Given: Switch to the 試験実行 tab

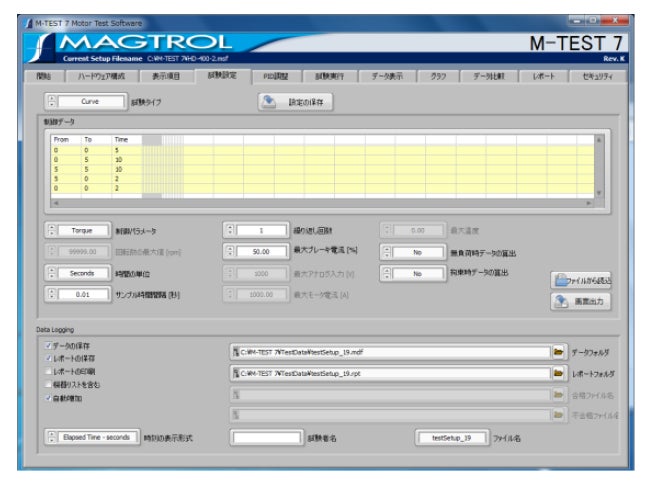Looking at the screenshot, I should (x=329, y=77).
